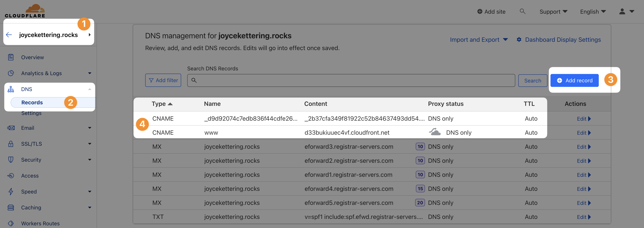Open the English language dropdown
Viewport: 644px width, 228px height.
[x=593, y=12]
